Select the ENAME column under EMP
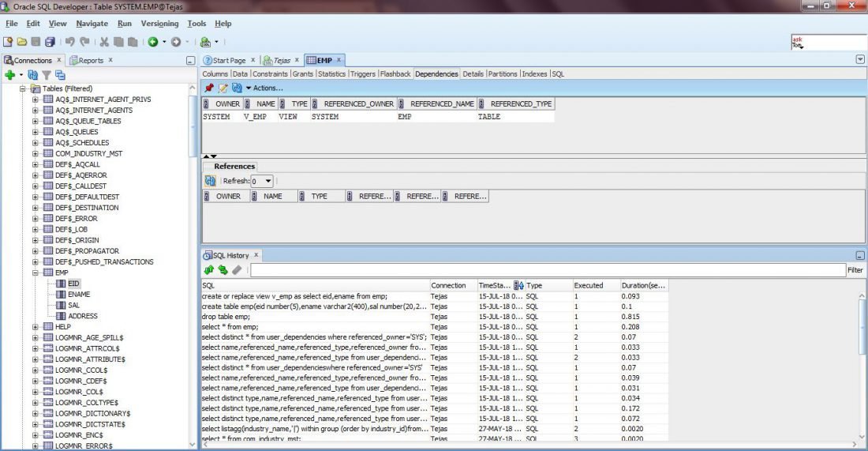The height and width of the screenshot is (451, 868). (79, 294)
